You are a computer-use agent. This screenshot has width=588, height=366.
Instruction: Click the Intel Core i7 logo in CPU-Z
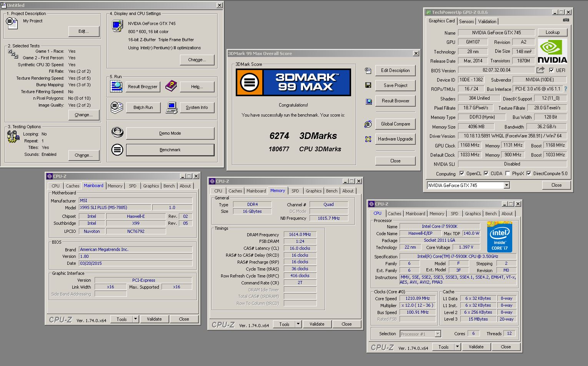(500, 237)
